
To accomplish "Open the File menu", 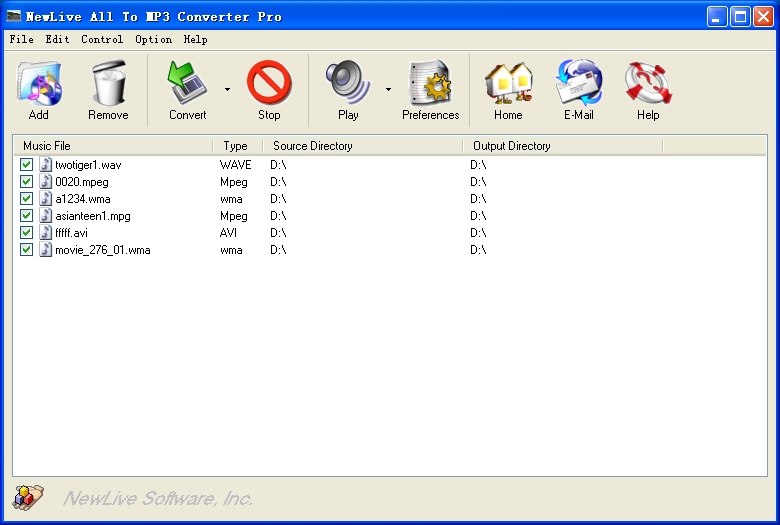I will (x=21, y=39).
